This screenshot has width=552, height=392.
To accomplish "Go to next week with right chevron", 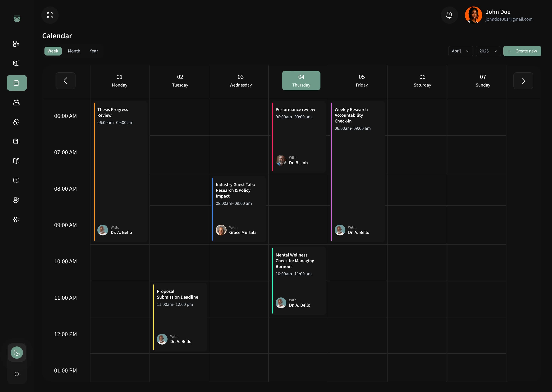I will click(523, 81).
